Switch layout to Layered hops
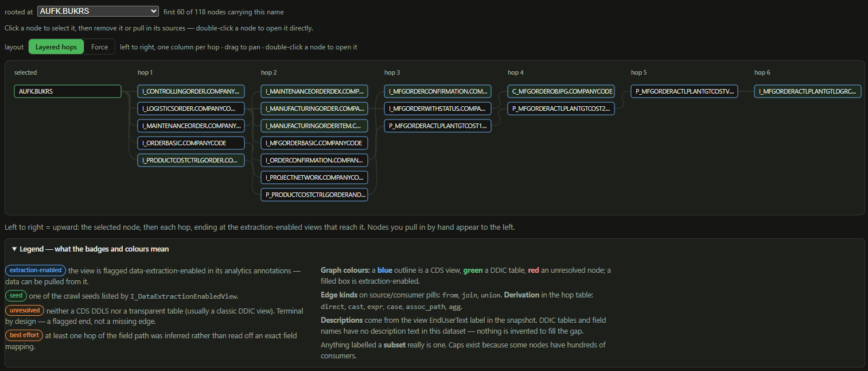Screen dimensions: 868x371 click(56, 47)
